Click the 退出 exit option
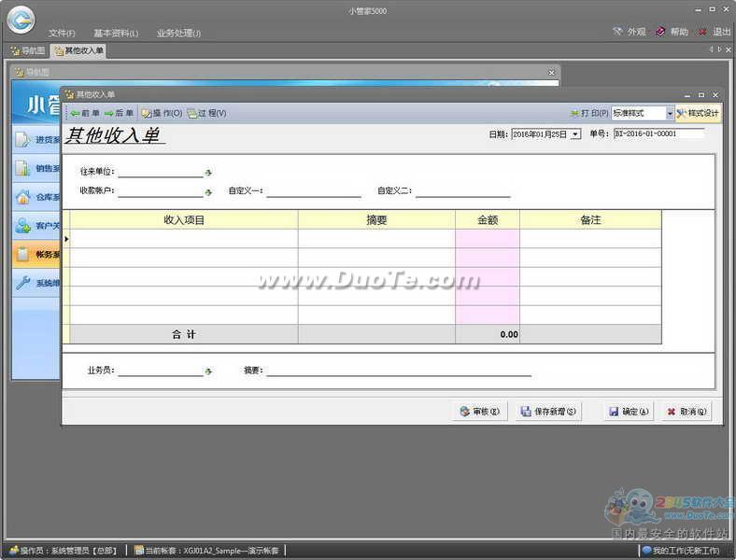Viewport: 736px width, 560px height. 715,32
